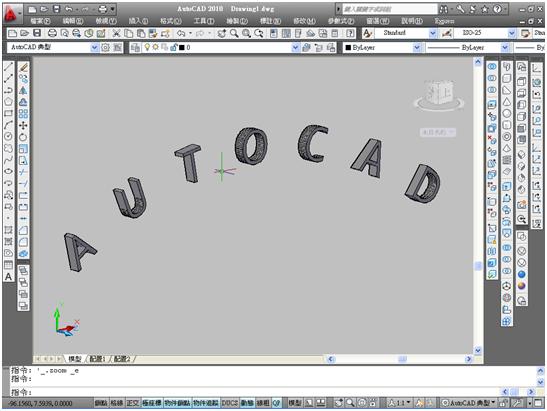Screen dimensions: 547x411
Task: Select the Line tool in Draw toolbar
Action: click(x=8, y=67)
